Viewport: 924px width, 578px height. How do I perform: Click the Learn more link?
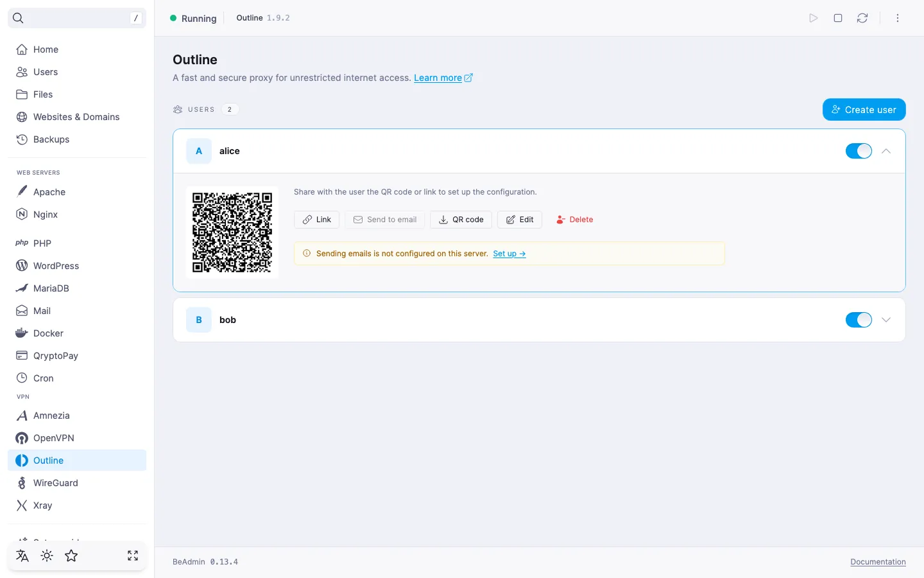[x=443, y=78]
